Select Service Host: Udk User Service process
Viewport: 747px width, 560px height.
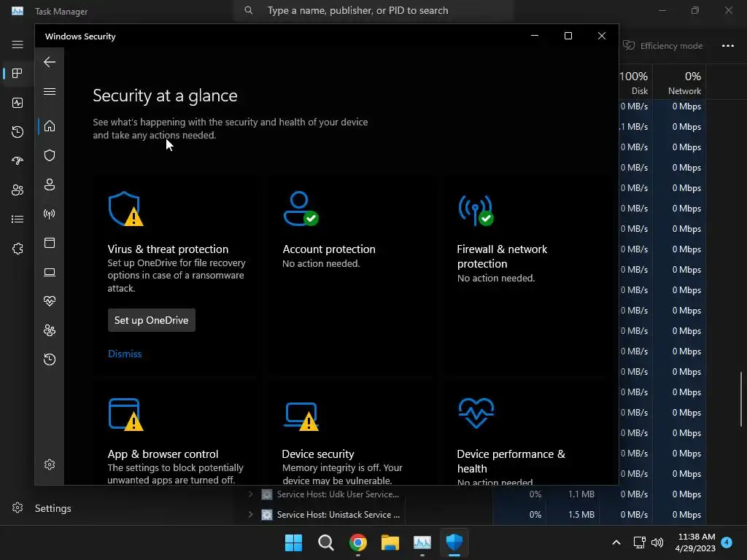pyautogui.click(x=338, y=494)
